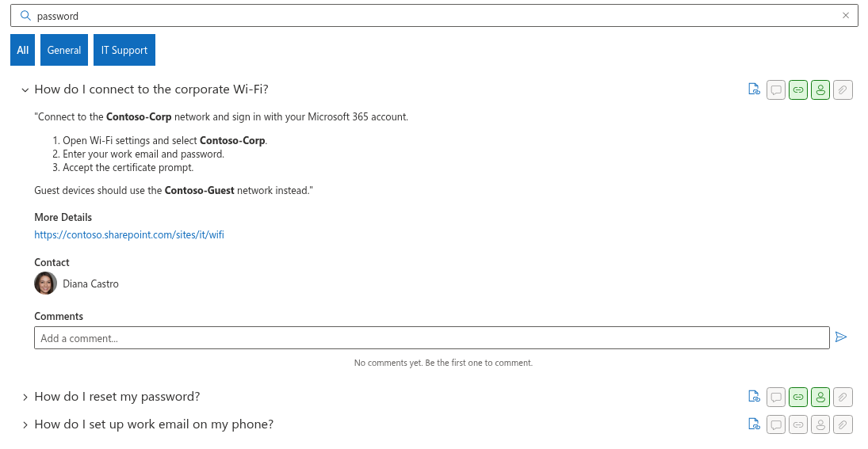Link icon on work email phone row
Screen dimensions: 868x449
tap(798, 424)
